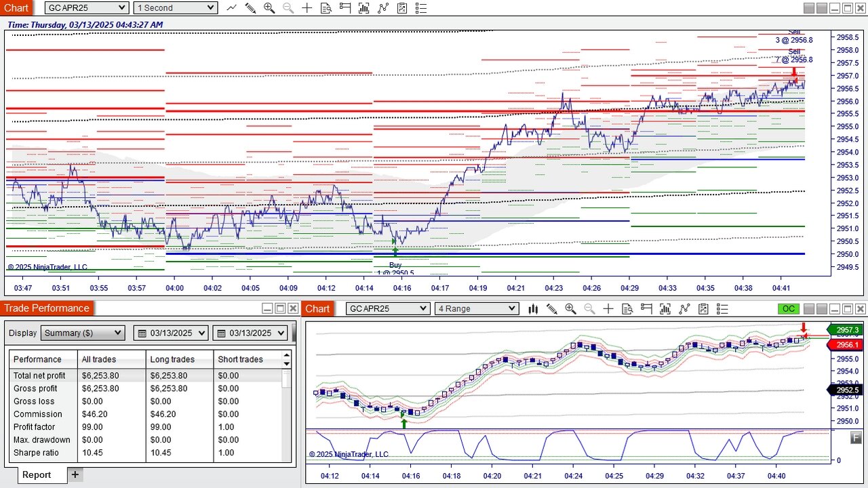Viewport: 868px width, 488px height.
Task: Click second gray link square in bottom chart
Action: pos(821,308)
